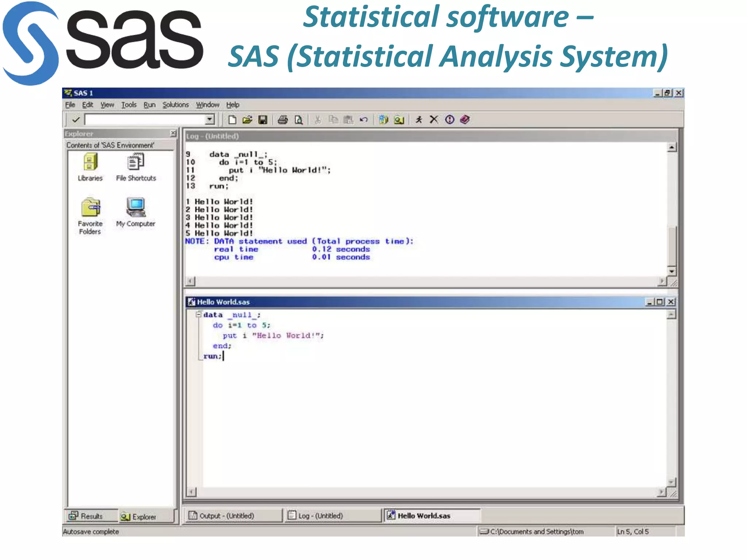
Task: Click the Copy toolbar icon
Action: coord(333,120)
